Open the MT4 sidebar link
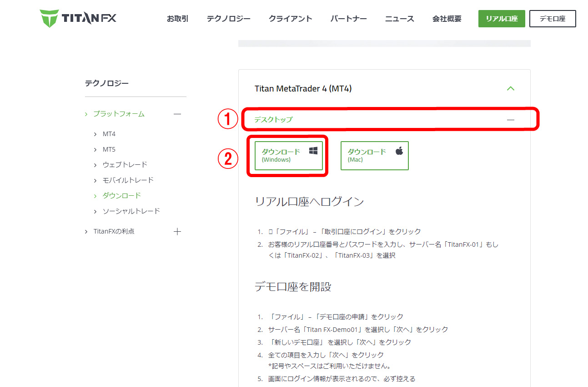The height and width of the screenshot is (387, 588). coord(109,134)
